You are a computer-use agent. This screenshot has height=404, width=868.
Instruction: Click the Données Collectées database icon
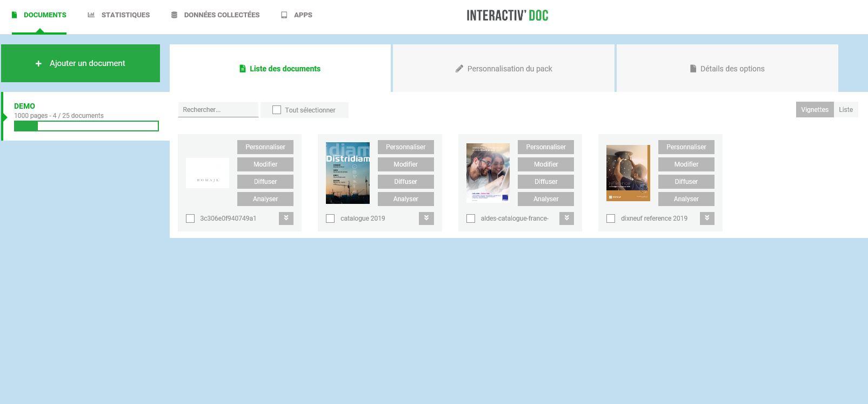pyautogui.click(x=174, y=15)
